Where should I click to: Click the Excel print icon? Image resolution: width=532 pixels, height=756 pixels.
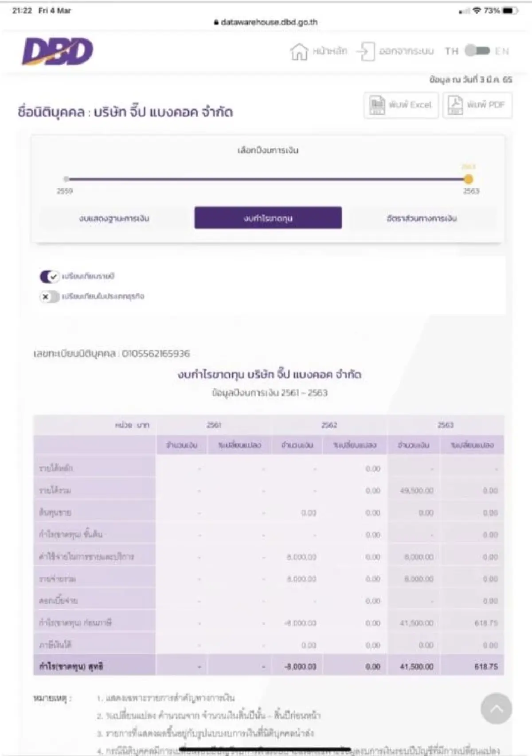377,105
